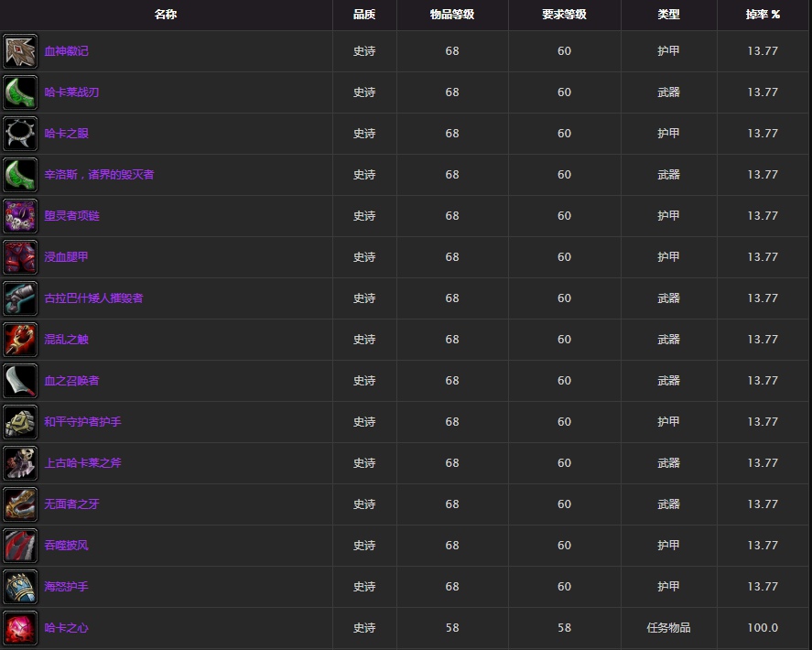812x650 pixels.
Task: Follow the 上古哈卡莱之斧 item link
Action: [x=82, y=463]
